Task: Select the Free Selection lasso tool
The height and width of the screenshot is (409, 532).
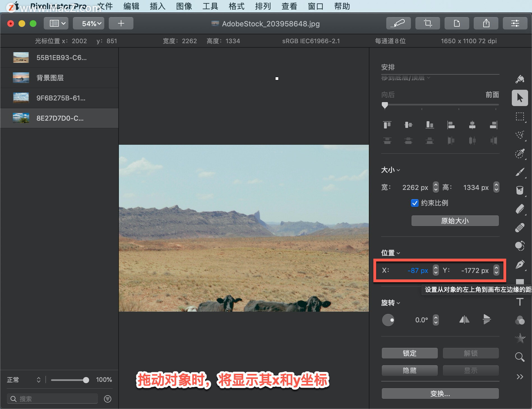Action: [x=520, y=135]
